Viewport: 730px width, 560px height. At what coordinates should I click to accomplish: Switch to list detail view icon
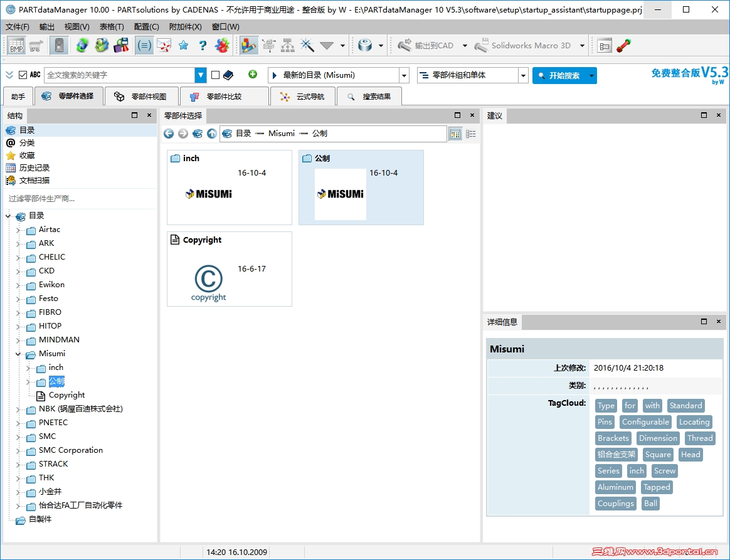click(471, 134)
